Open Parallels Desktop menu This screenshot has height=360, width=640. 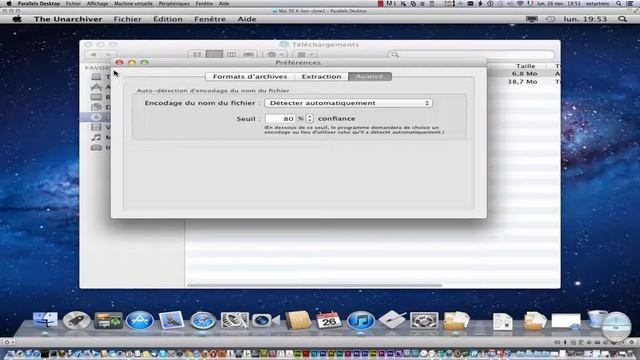[39, 3]
